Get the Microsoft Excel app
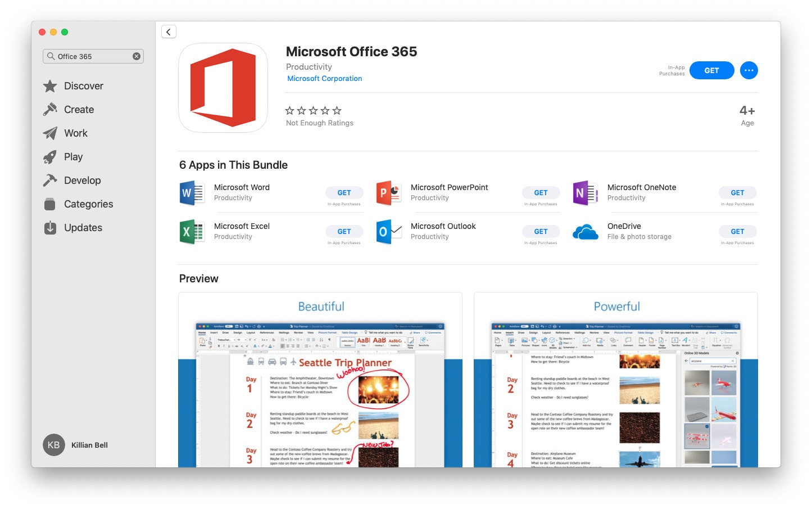This screenshot has width=812, height=509. click(344, 232)
